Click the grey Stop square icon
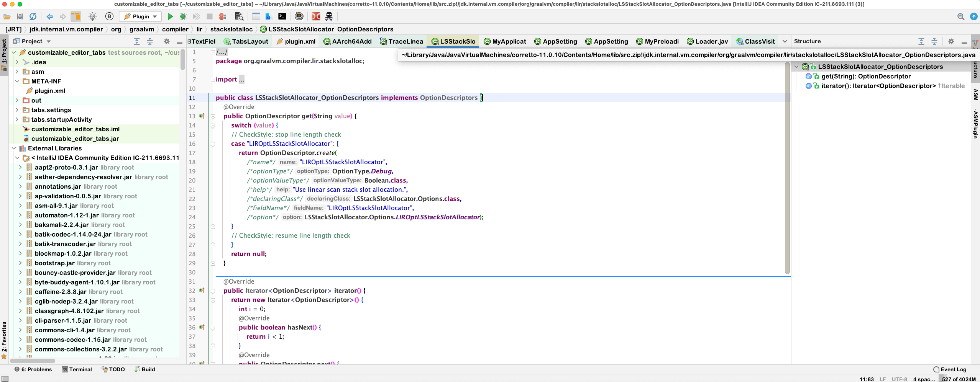This screenshot has width=980, height=382. 210,16
